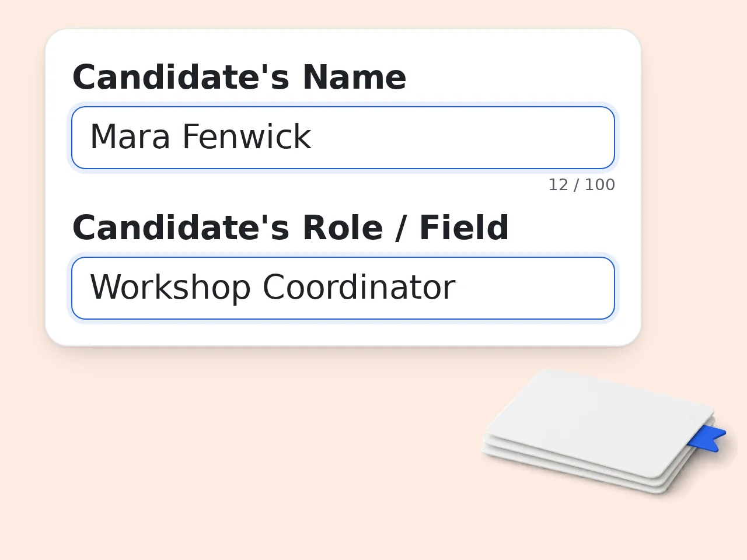Place cursor on "Coordinator" in the role field
The image size is (747, 560).
click(x=358, y=288)
